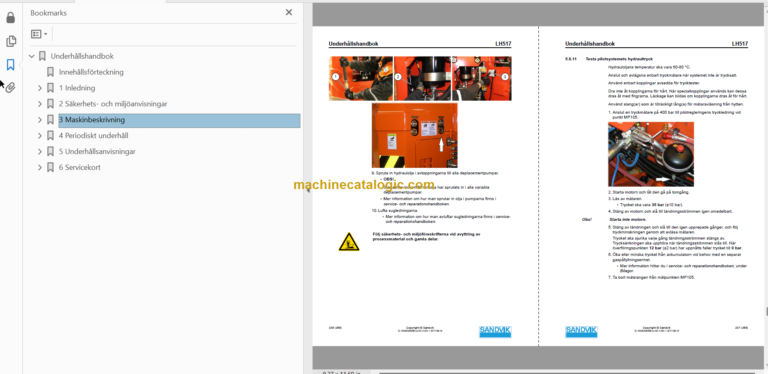Click the bookmark icon beside Underhållshandbok
The height and width of the screenshot is (374, 768).
click(42, 56)
